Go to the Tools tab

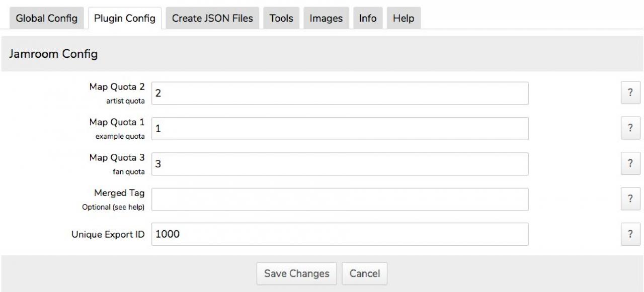pos(281,19)
